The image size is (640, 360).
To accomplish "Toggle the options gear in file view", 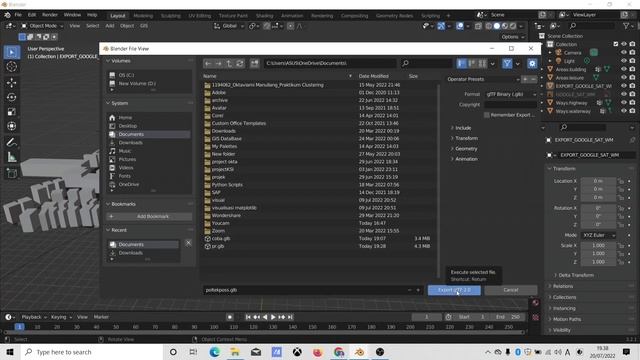I will click(x=532, y=63).
